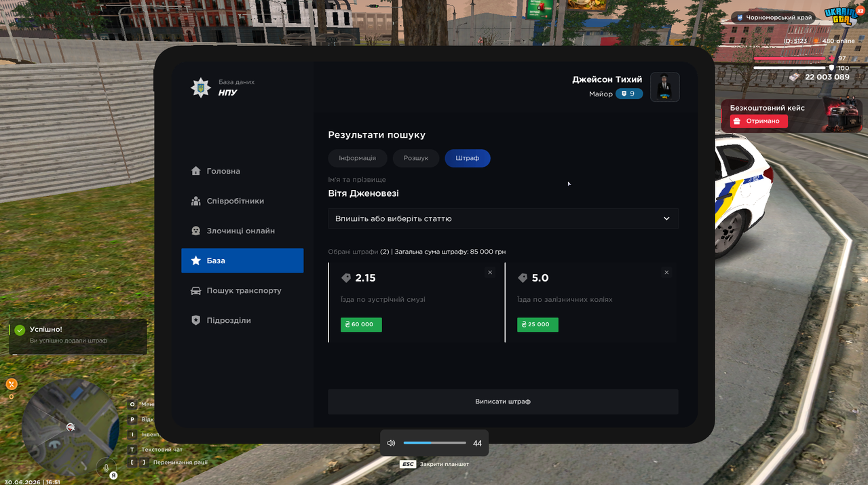Viewport: 868px width, 485px height.
Task: Select the Штраф tab
Action: coord(468,158)
